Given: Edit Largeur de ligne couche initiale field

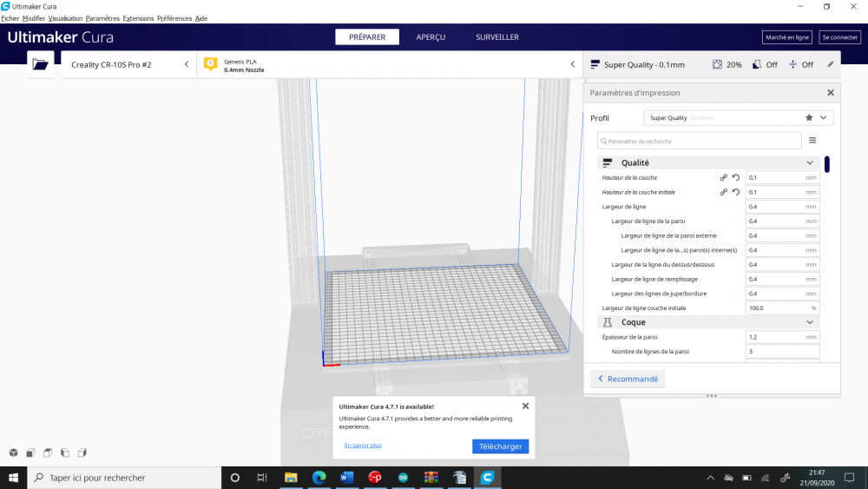Looking at the screenshot, I should (x=782, y=308).
